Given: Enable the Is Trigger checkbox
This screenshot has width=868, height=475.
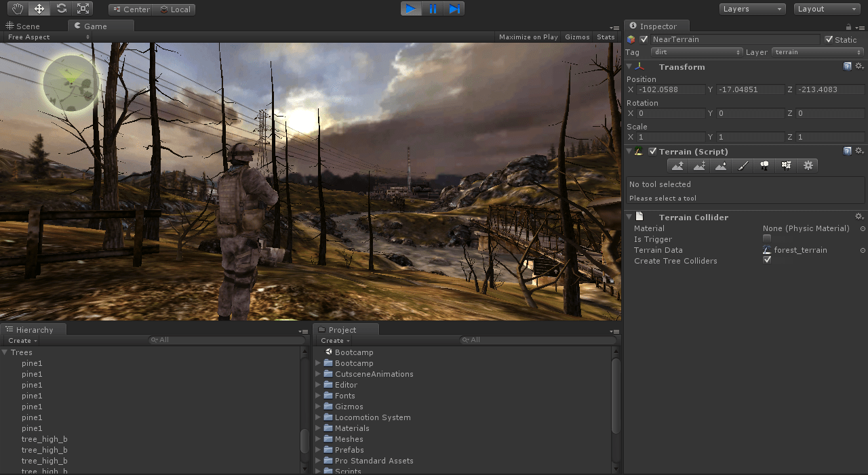Looking at the screenshot, I should coord(767,239).
